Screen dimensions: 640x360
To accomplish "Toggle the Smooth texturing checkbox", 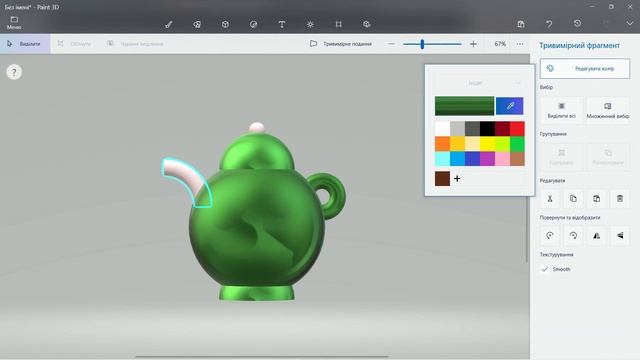I will click(x=544, y=269).
